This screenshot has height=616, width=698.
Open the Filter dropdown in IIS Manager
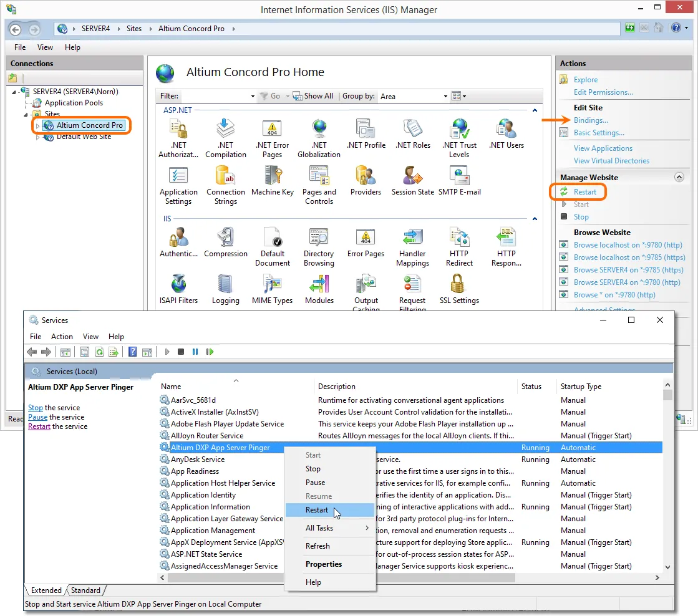coord(253,96)
